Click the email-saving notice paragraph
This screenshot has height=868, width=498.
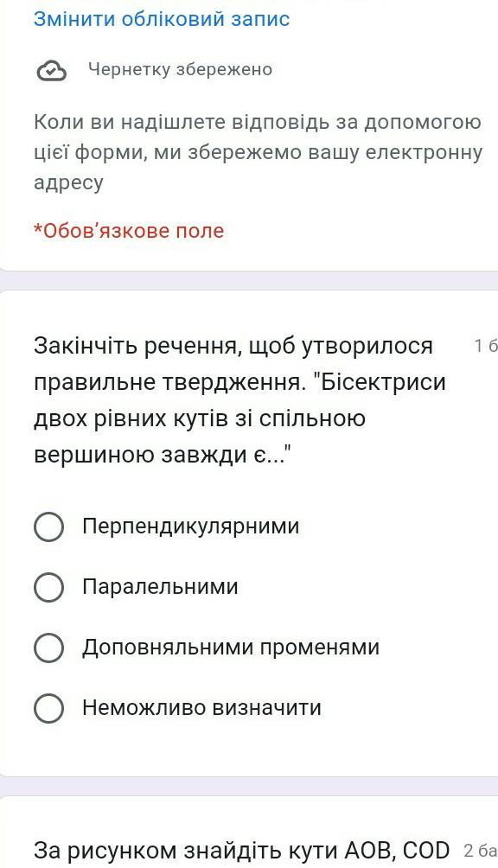point(258,152)
